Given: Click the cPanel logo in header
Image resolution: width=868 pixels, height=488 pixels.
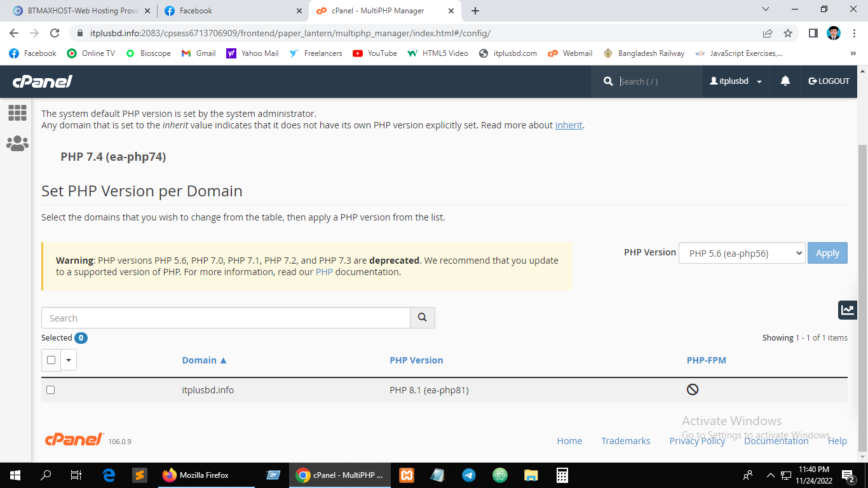Looking at the screenshot, I should [x=43, y=81].
